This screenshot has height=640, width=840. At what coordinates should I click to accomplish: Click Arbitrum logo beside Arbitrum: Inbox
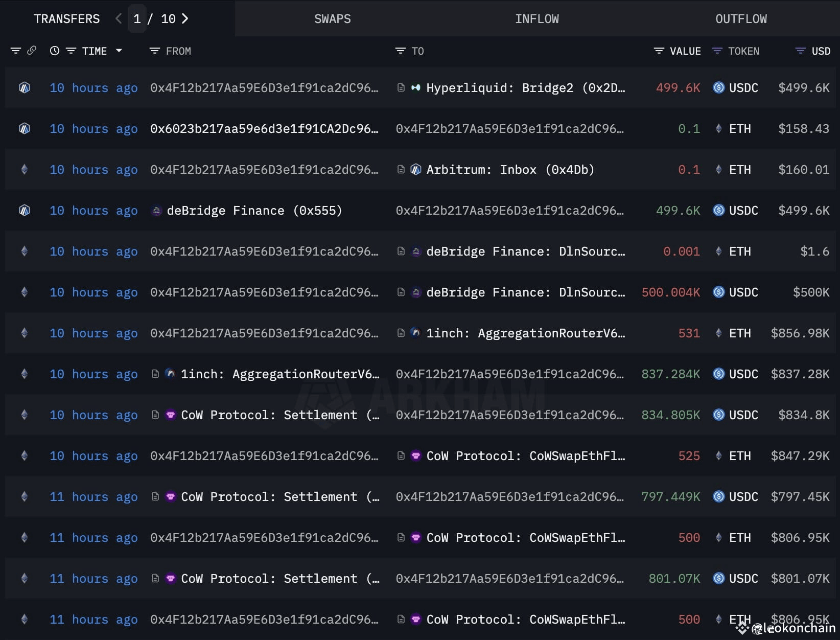point(416,169)
